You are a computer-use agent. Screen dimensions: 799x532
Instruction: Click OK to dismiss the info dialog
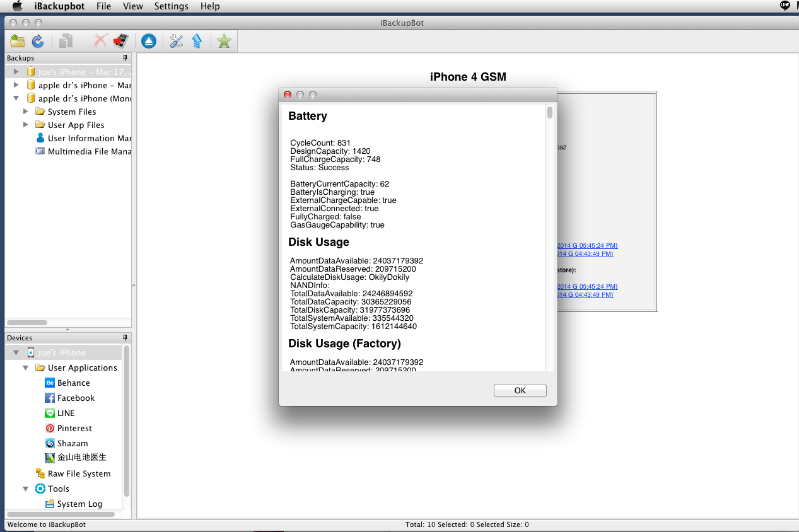[x=520, y=390]
